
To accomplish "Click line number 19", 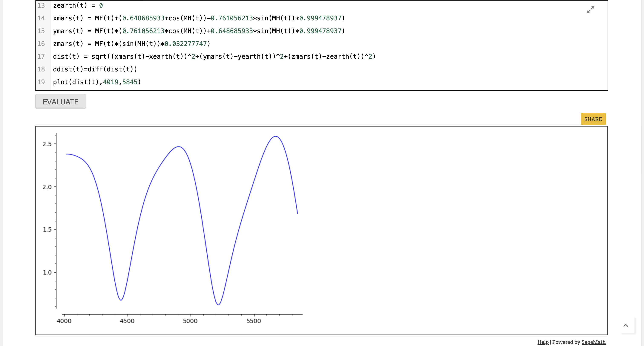I will [41, 82].
